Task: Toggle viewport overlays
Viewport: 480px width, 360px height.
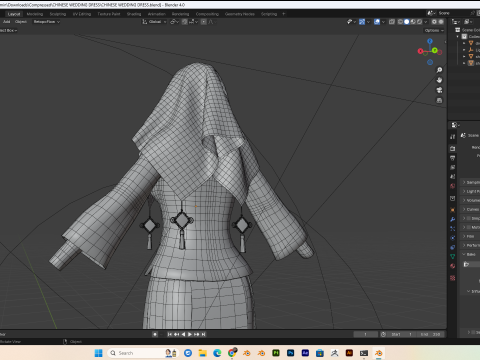Action: pos(377,22)
